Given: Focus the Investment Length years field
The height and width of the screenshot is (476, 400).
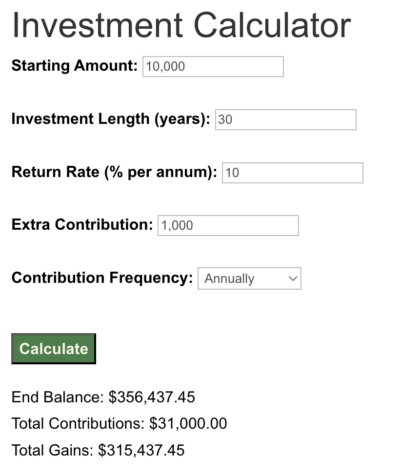Looking at the screenshot, I should point(286,119).
